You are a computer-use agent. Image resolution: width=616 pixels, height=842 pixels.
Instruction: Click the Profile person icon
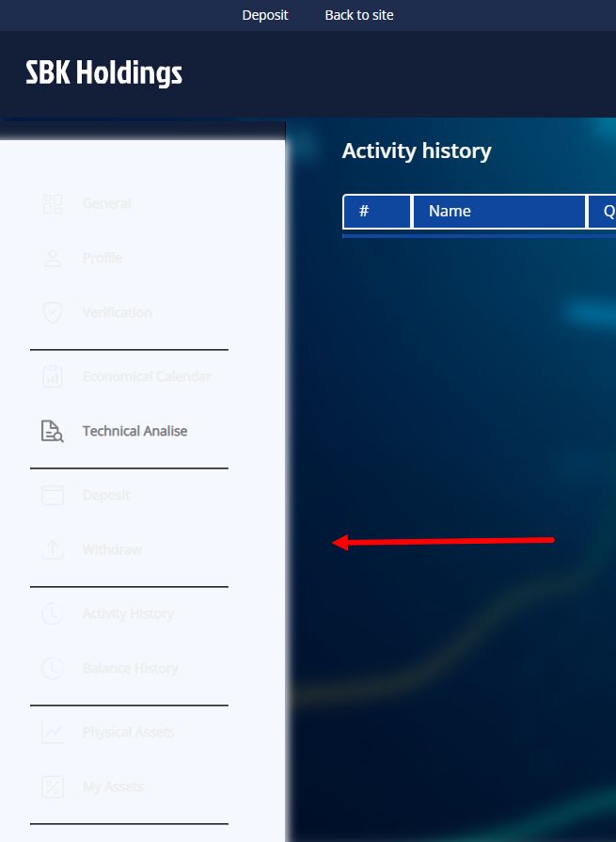pyautogui.click(x=53, y=258)
